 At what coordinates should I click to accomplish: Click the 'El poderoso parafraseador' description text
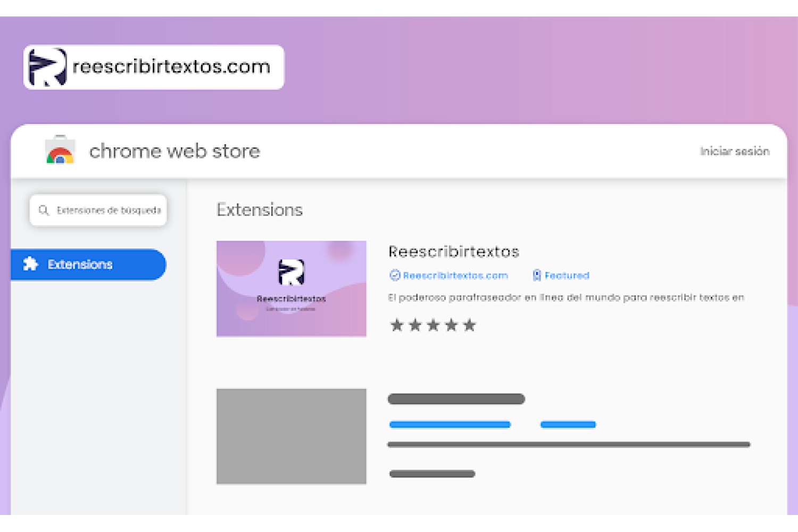(x=566, y=297)
